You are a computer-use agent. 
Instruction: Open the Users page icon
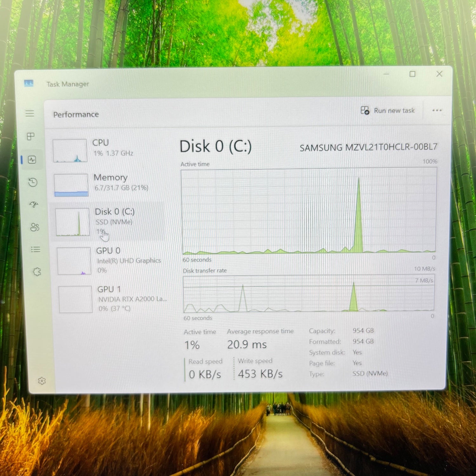35,227
